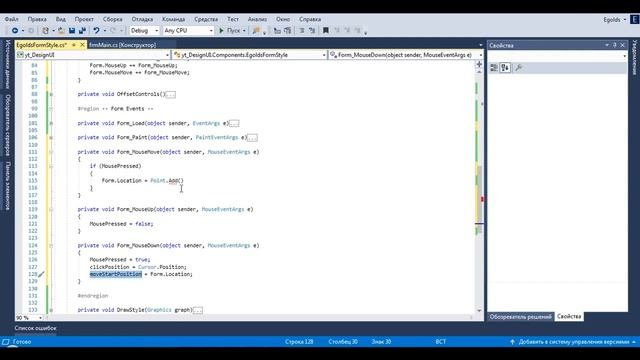Image resolution: width=640 pixels, height=360 pixels.
Task: Collapse the Form_MouseDown method
Action: click(x=51, y=246)
